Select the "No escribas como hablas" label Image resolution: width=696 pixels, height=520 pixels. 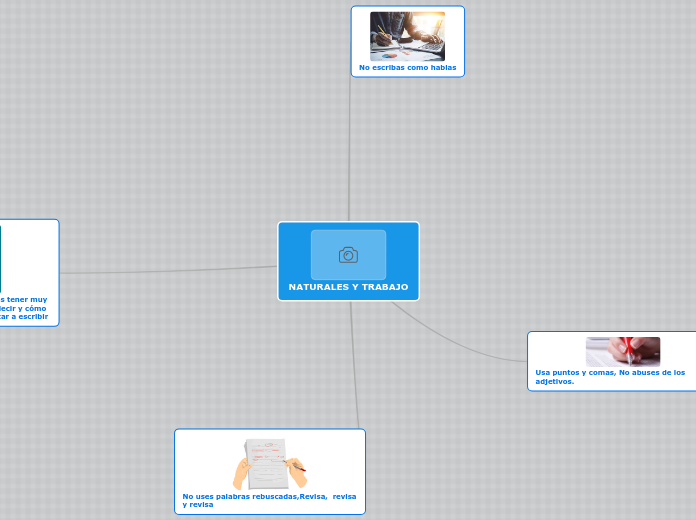[407, 68]
